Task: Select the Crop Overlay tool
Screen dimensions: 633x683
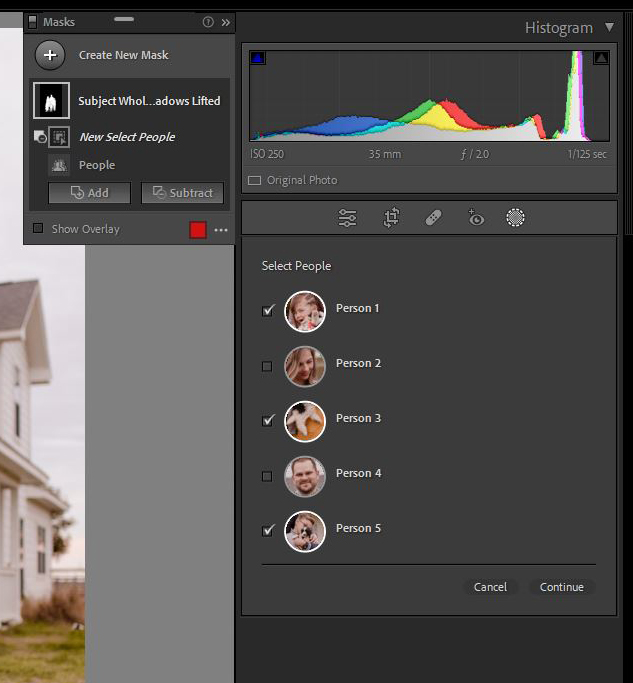Action: coord(391,218)
